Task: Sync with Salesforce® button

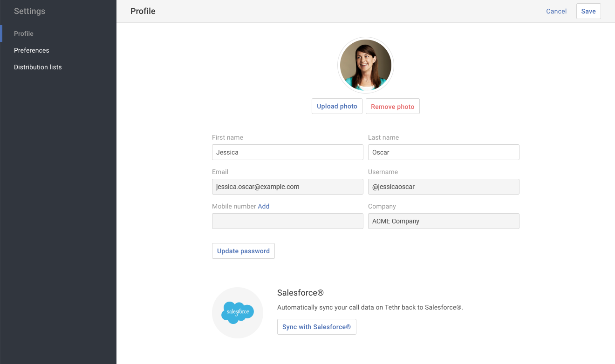Action: pyautogui.click(x=316, y=327)
